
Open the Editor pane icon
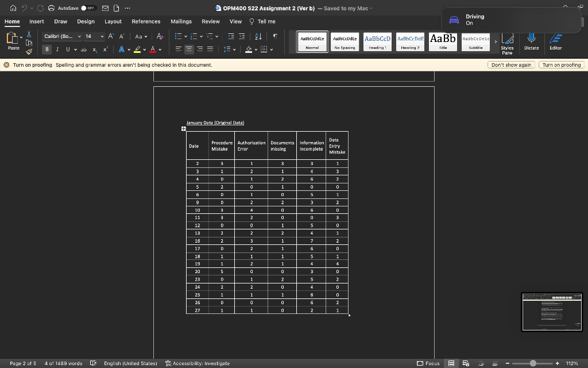pyautogui.click(x=556, y=40)
